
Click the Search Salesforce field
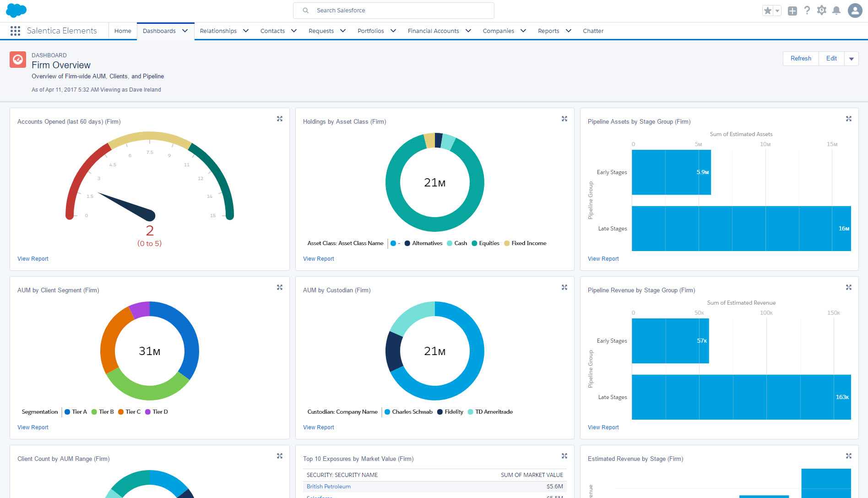click(394, 11)
